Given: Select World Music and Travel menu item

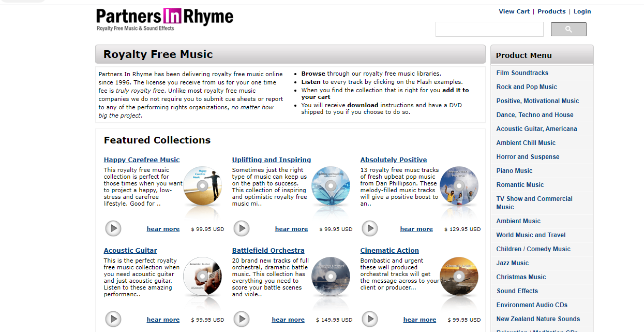Looking at the screenshot, I should coord(542,235).
